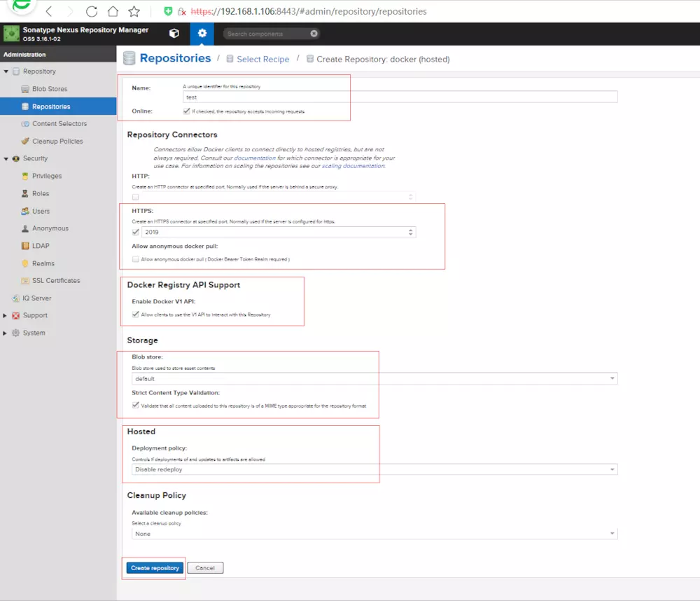
Task: Follow the documentation link
Action: [255, 158]
